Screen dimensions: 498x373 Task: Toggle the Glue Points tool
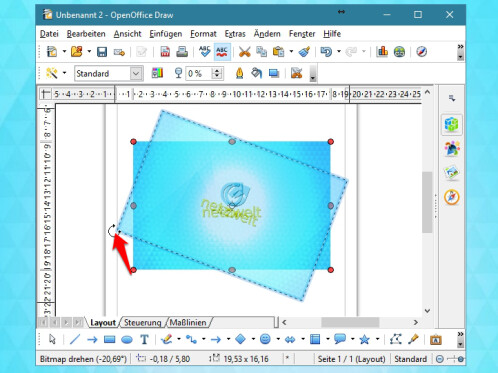[x=413, y=340]
